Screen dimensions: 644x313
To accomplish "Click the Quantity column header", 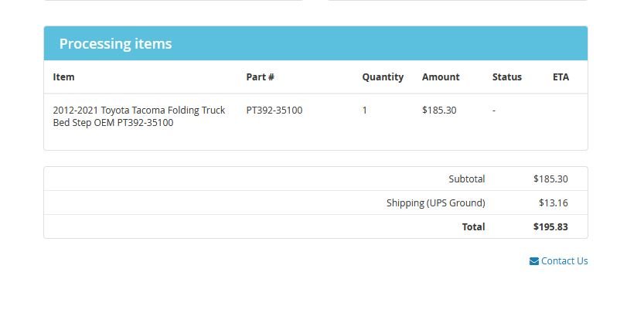I will 383,77.
